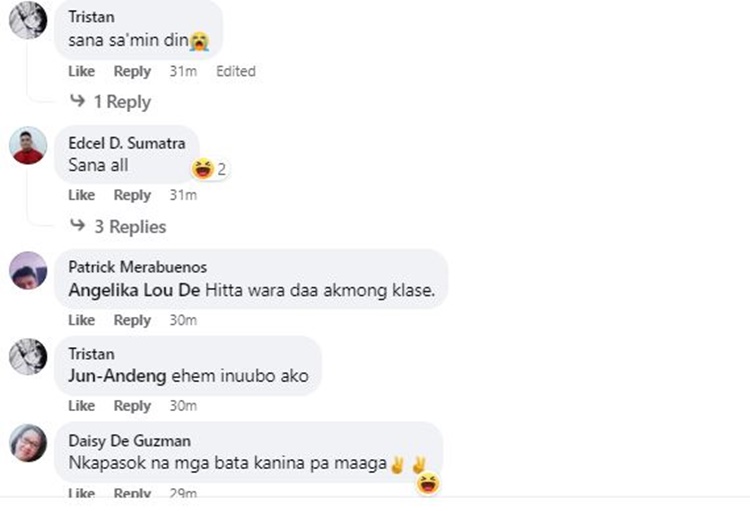Click laughing reaction on "Sana all" comment
Viewport: 750px width, 511px height.
(x=203, y=169)
